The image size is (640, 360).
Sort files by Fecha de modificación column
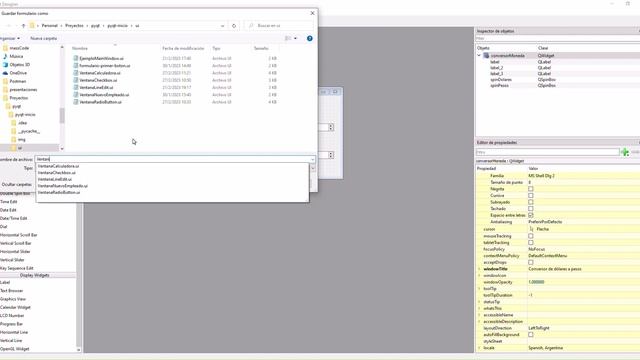pyautogui.click(x=183, y=48)
